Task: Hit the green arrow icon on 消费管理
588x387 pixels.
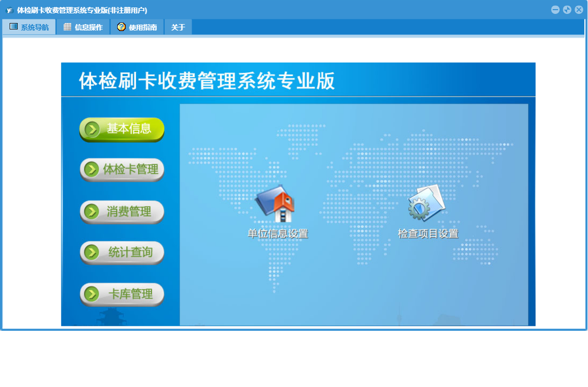Action: pyautogui.click(x=92, y=211)
